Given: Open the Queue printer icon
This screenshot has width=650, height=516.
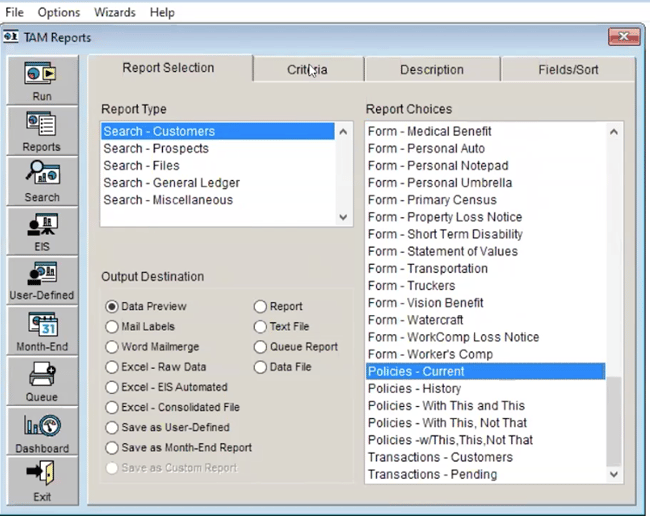Looking at the screenshot, I should point(42,381).
